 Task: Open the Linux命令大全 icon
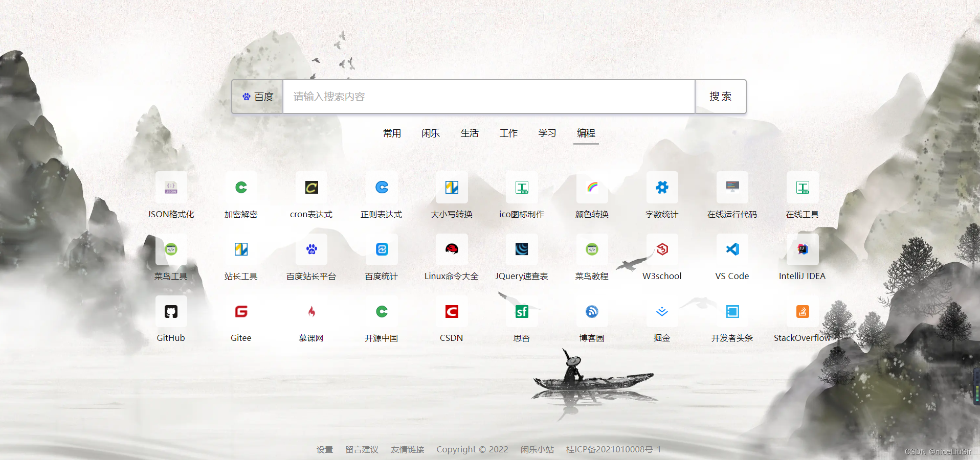(452, 249)
